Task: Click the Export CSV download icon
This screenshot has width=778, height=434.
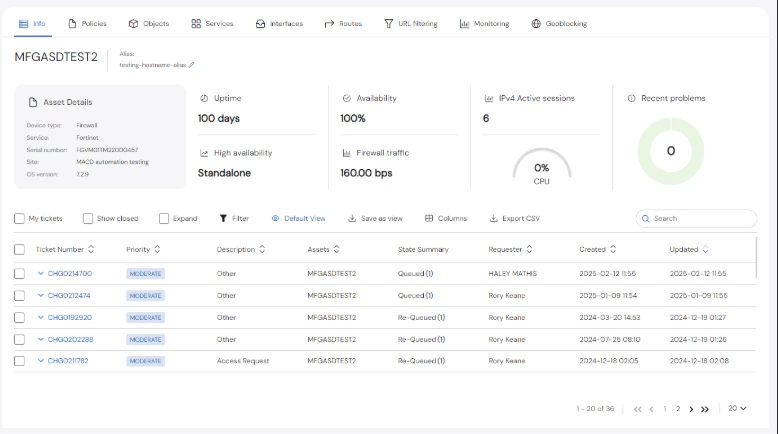Action: pos(493,218)
